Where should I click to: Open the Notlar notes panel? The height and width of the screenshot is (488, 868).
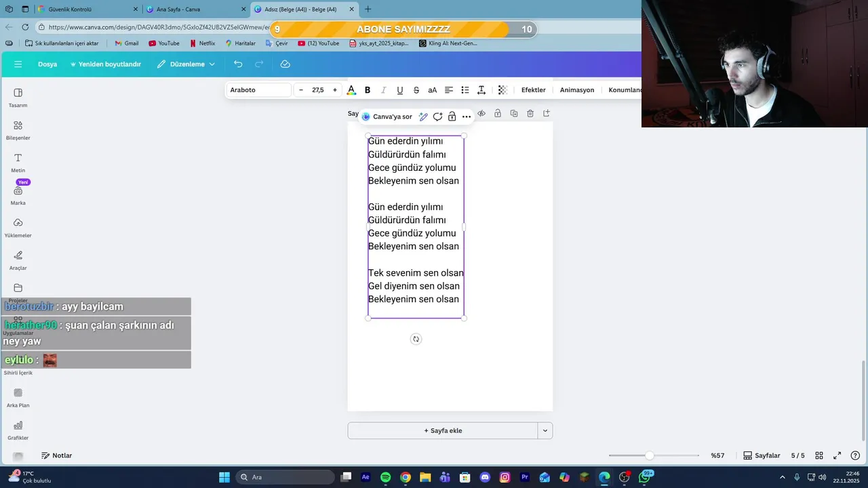click(57, 455)
